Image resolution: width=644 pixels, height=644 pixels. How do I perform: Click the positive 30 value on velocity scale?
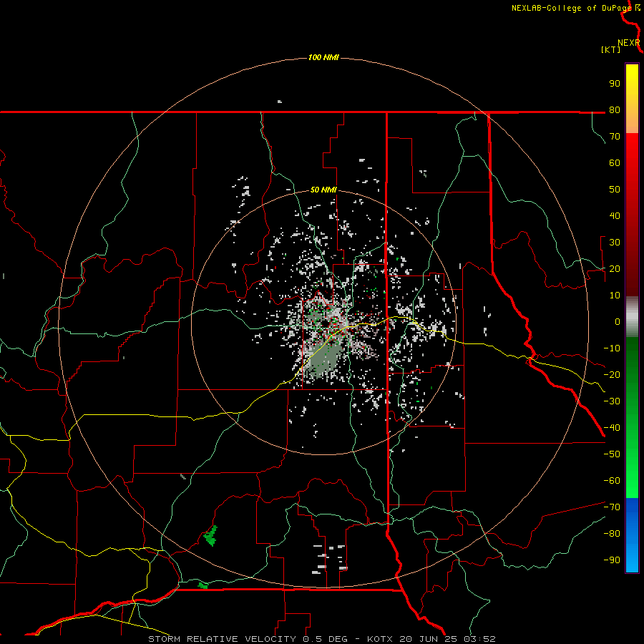pyautogui.click(x=615, y=243)
